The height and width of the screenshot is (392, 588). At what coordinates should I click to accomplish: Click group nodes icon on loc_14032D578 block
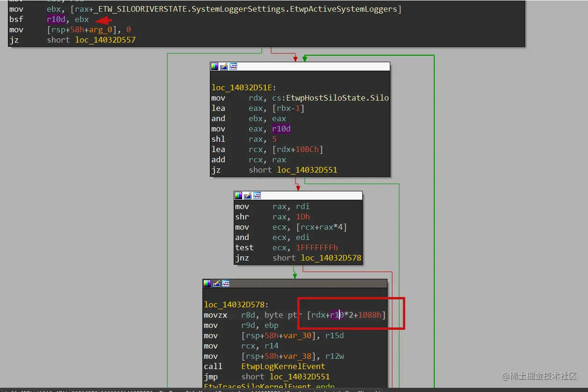tap(226, 283)
